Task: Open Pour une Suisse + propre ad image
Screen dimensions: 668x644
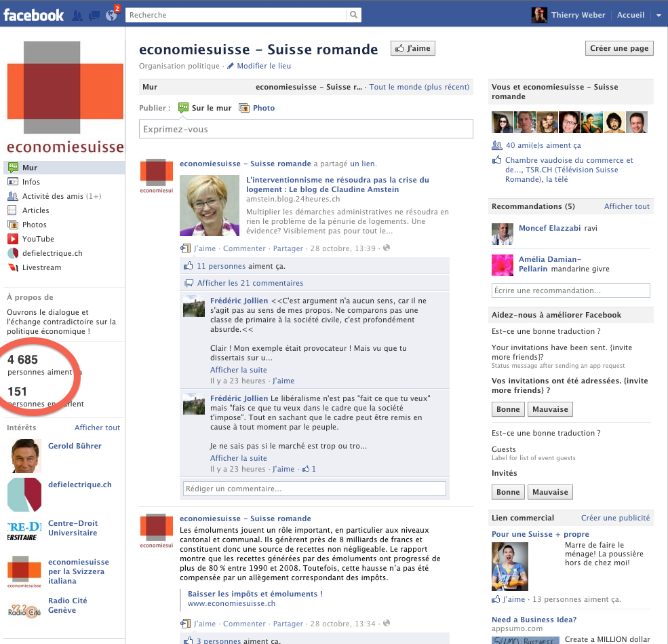Action: pyautogui.click(x=509, y=567)
